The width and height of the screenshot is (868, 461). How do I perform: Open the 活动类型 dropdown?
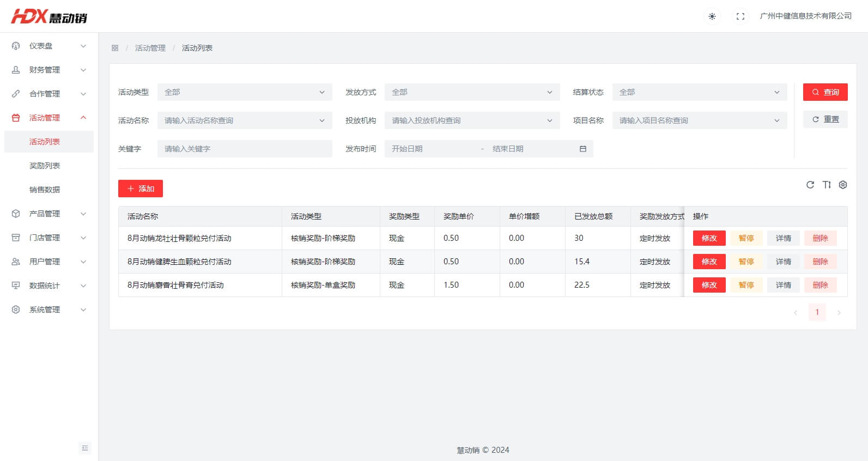pos(244,92)
